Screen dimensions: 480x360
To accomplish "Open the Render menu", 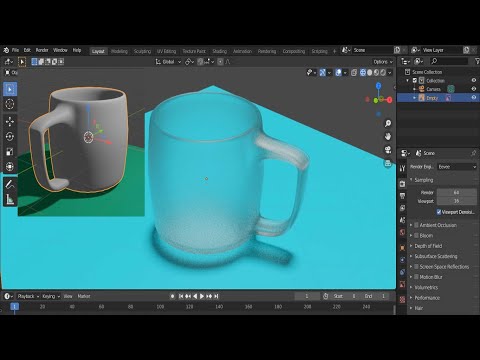I will [x=42, y=50].
